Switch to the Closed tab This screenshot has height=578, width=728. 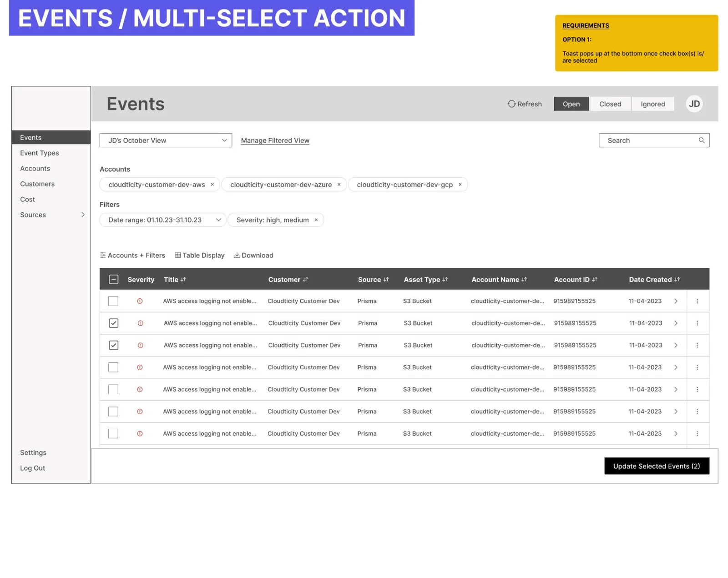(x=610, y=104)
